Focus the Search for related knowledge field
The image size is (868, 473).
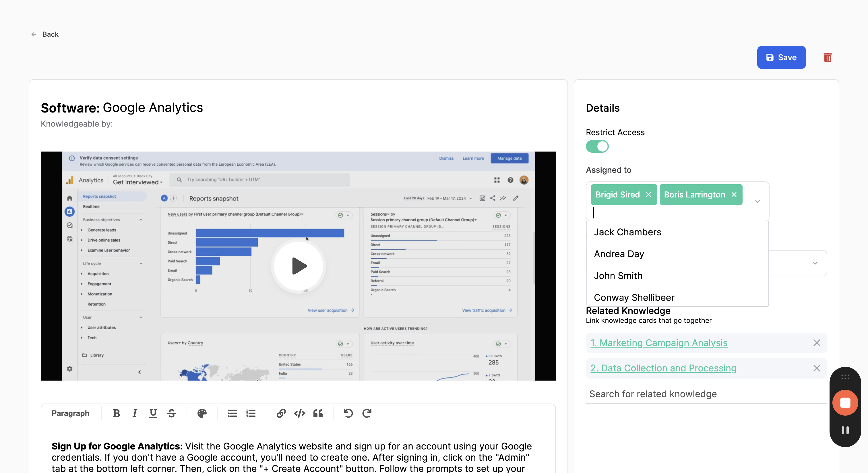coord(706,394)
